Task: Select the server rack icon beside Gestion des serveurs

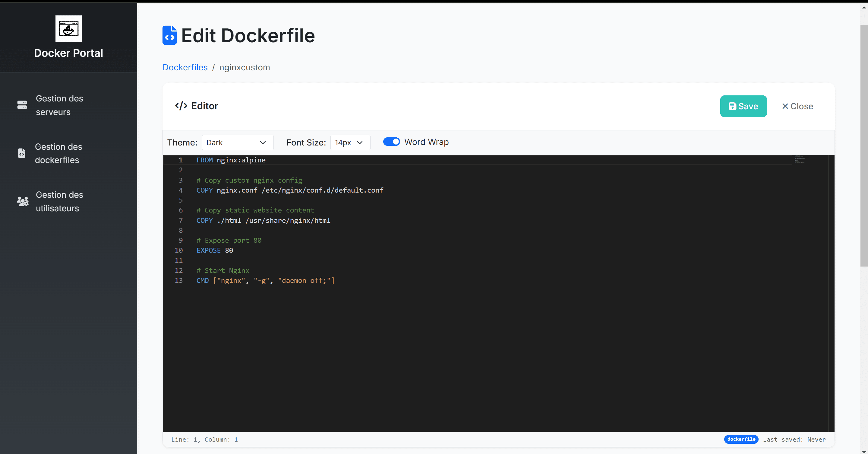Action: [x=22, y=105]
